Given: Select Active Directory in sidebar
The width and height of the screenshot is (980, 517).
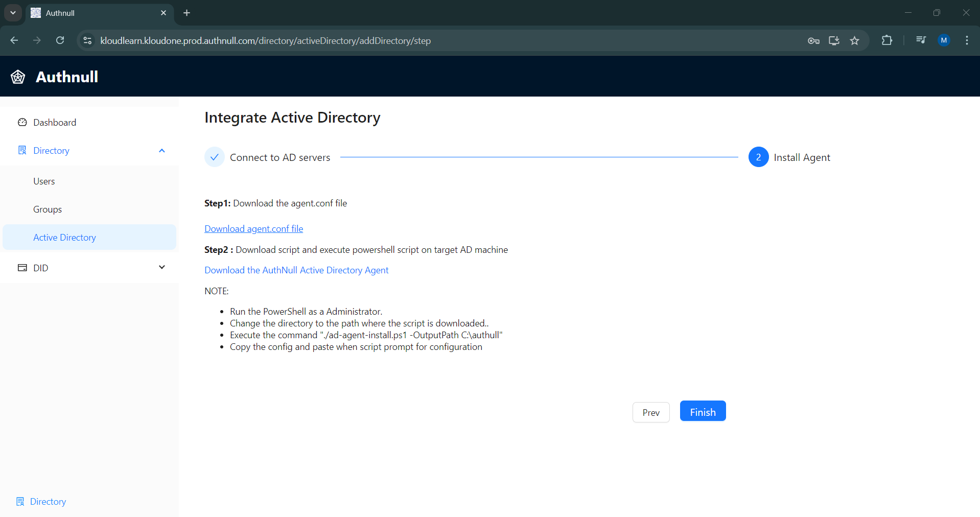Looking at the screenshot, I should pyautogui.click(x=89, y=237).
